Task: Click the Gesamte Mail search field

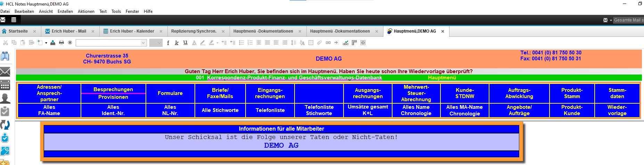Action: tap(628, 20)
